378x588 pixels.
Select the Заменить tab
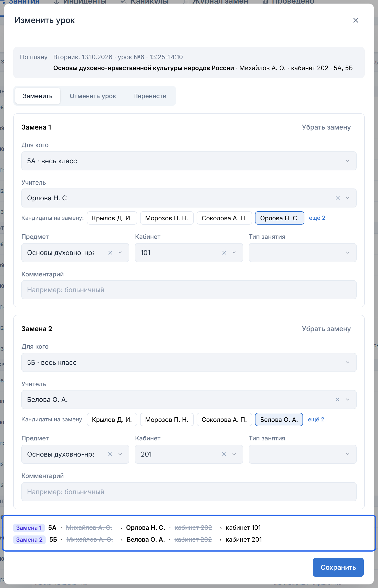click(38, 96)
